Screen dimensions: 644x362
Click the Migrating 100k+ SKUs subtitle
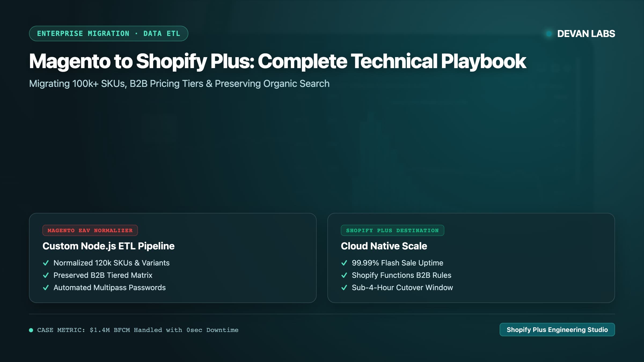[x=179, y=84]
